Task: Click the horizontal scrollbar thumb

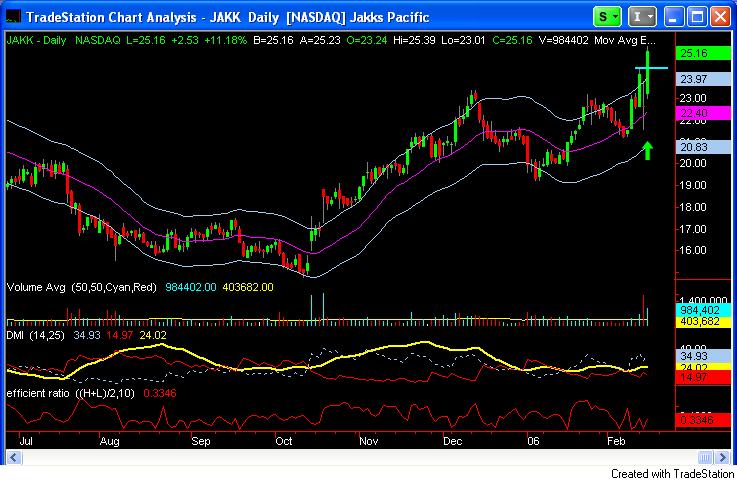Action: point(705,457)
